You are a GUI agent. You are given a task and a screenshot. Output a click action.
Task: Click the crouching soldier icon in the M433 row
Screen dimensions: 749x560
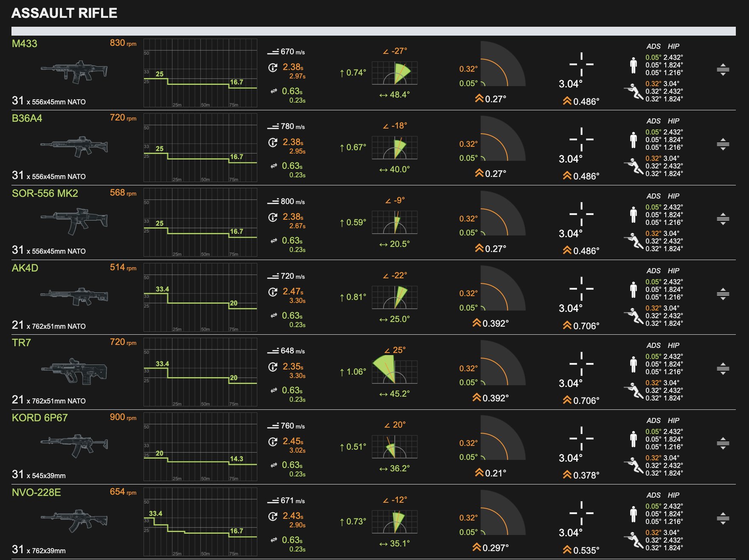tap(633, 91)
